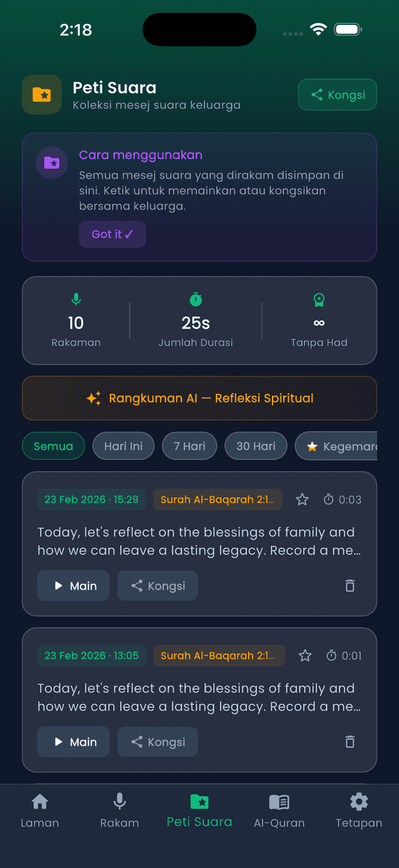Go to Laman home tab
This screenshot has width=399, height=868.
[x=40, y=810]
